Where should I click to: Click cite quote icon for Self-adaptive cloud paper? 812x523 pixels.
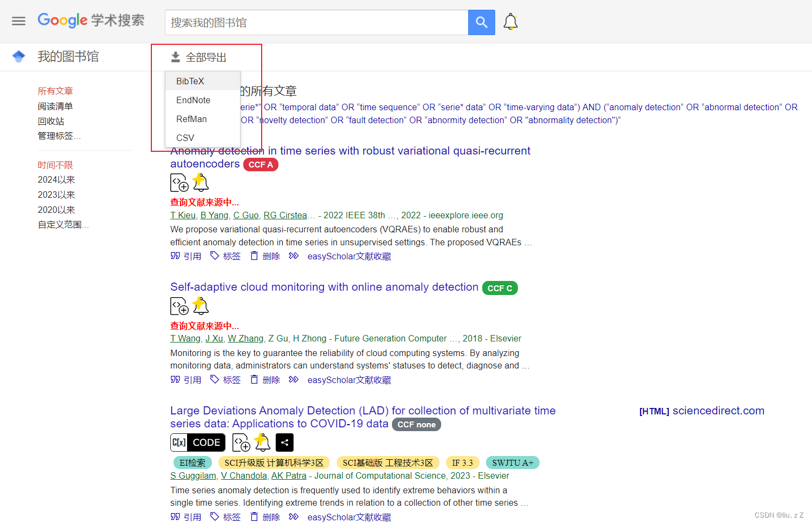[x=175, y=380]
